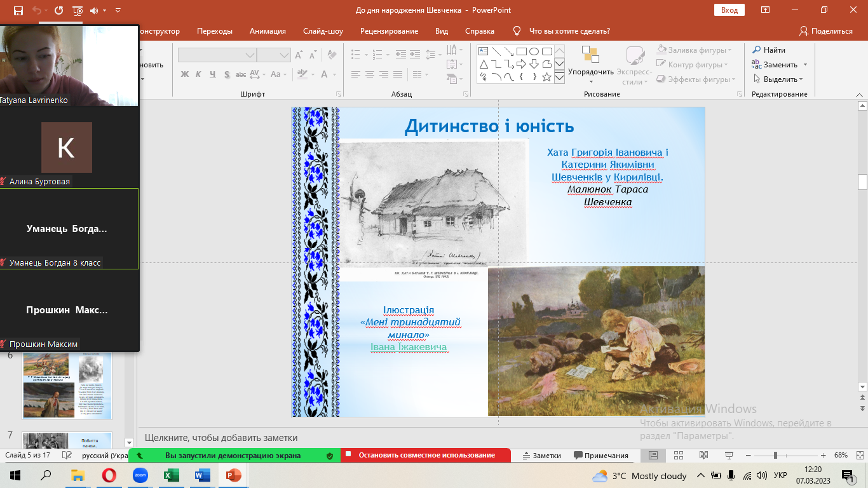Toggle italic formatting (К)
868x488 pixels.
pos(198,74)
